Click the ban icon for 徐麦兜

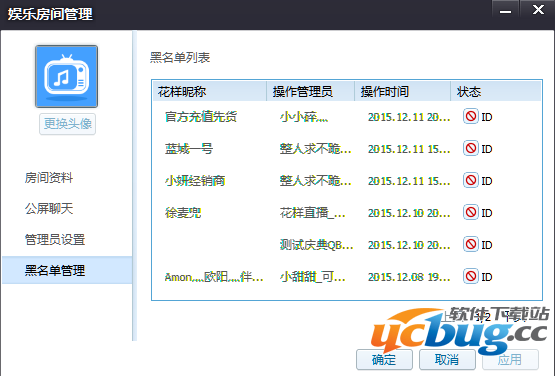point(471,212)
